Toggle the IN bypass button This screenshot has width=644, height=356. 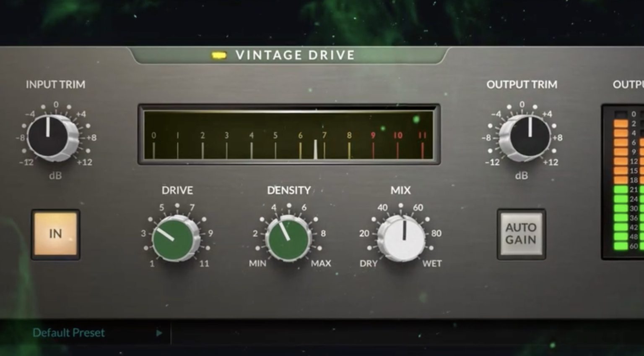pyautogui.click(x=55, y=234)
